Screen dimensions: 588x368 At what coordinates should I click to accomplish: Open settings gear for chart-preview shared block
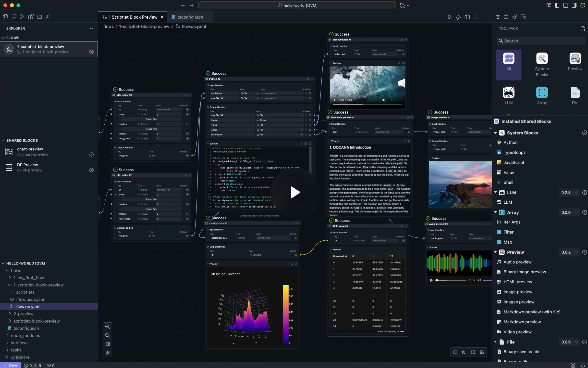point(91,154)
